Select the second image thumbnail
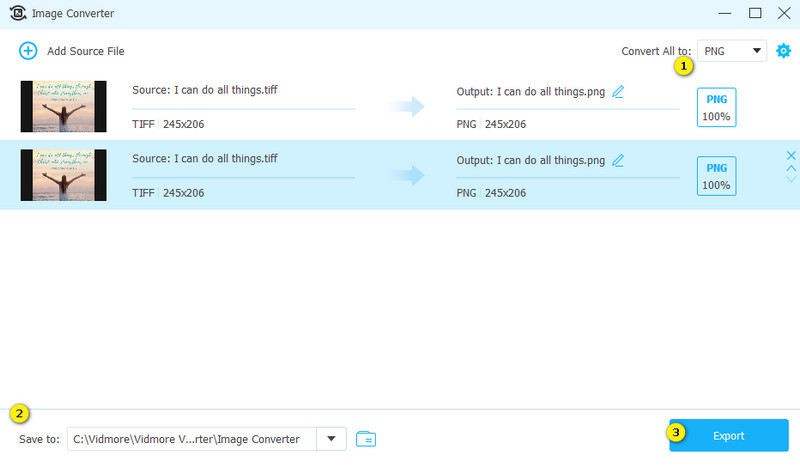 [63, 175]
